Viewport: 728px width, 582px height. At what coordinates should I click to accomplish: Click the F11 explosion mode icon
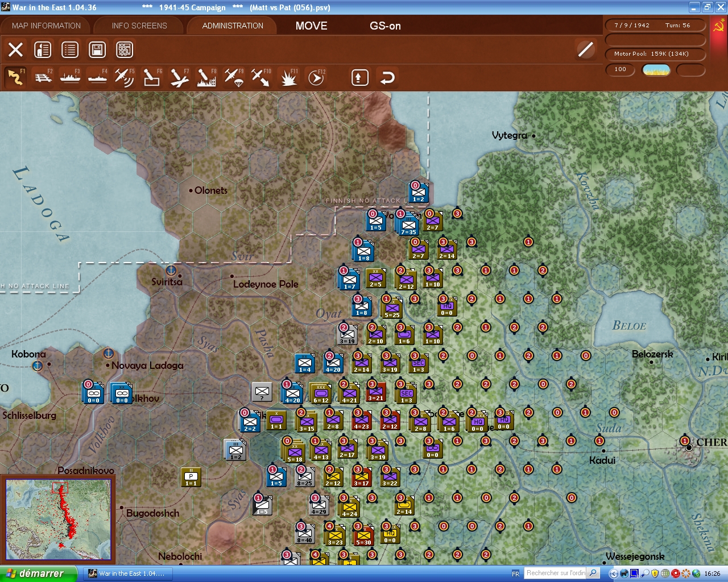coord(288,77)
